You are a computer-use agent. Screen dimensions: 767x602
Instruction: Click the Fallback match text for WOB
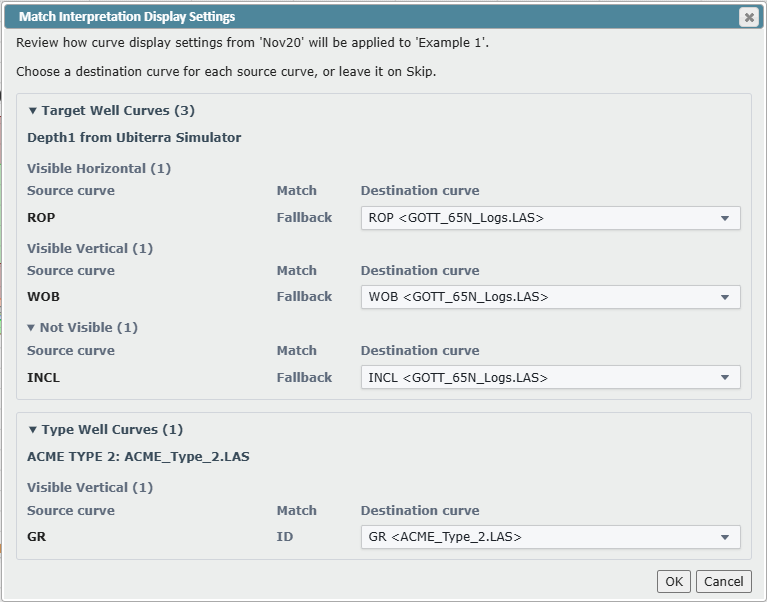[304, 297]
